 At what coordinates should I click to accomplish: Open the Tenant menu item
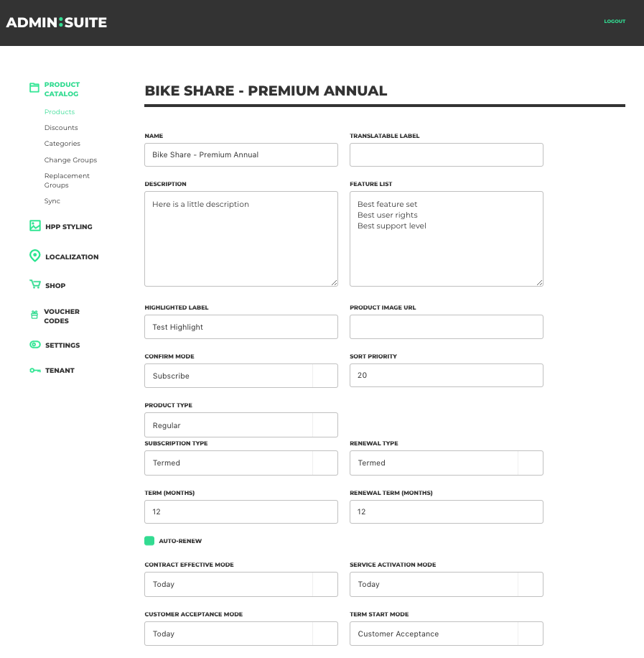click(60, 370)
